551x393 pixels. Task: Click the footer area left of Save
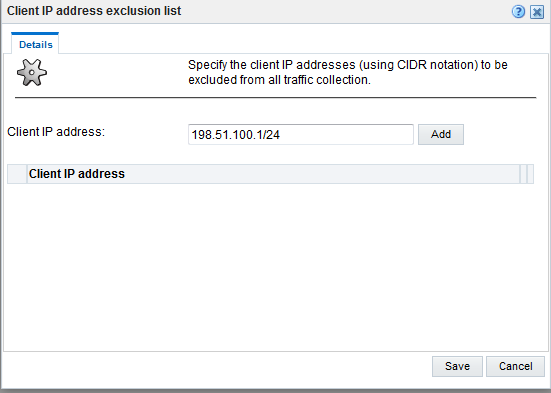[218, 366]
